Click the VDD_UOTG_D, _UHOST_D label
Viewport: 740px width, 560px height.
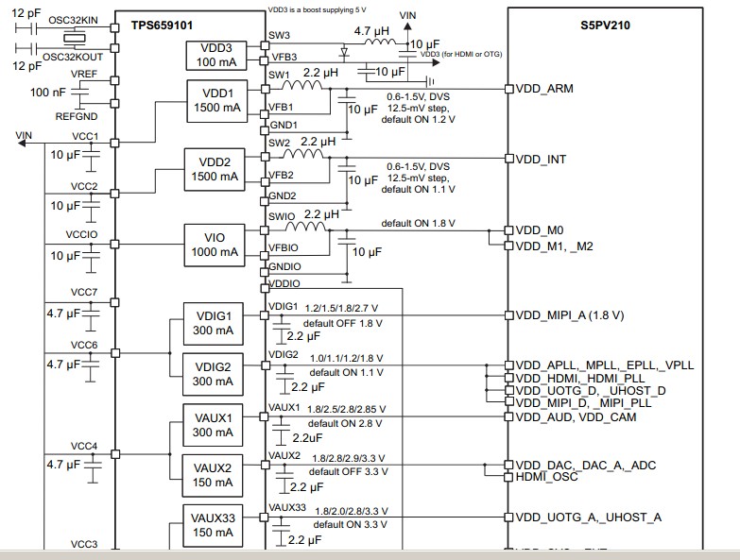point(591,391)
